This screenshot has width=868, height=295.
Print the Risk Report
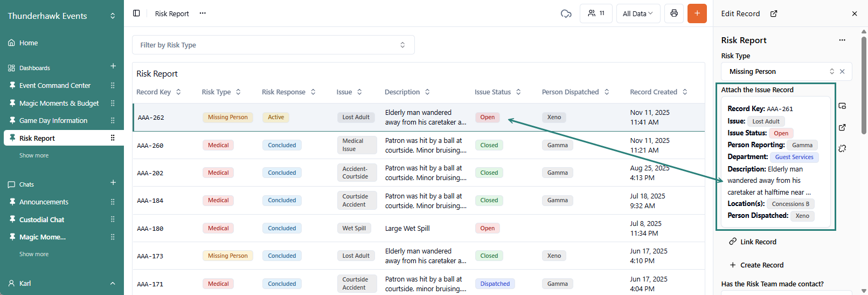pos(673,13)
